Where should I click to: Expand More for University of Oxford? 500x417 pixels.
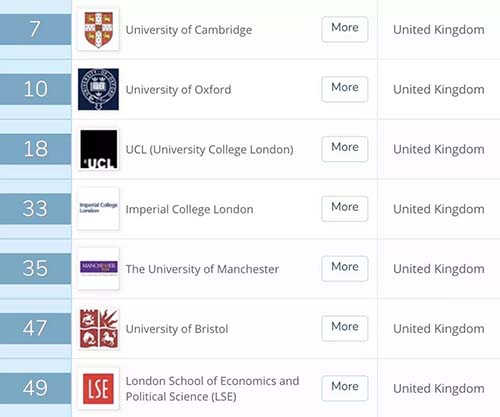click(x=345, y=89)
